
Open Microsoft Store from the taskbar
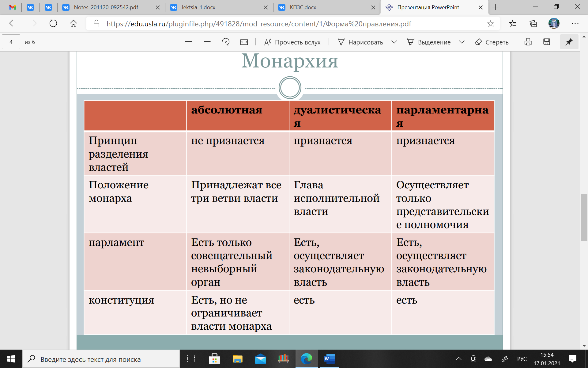click(x=214, y=359)
